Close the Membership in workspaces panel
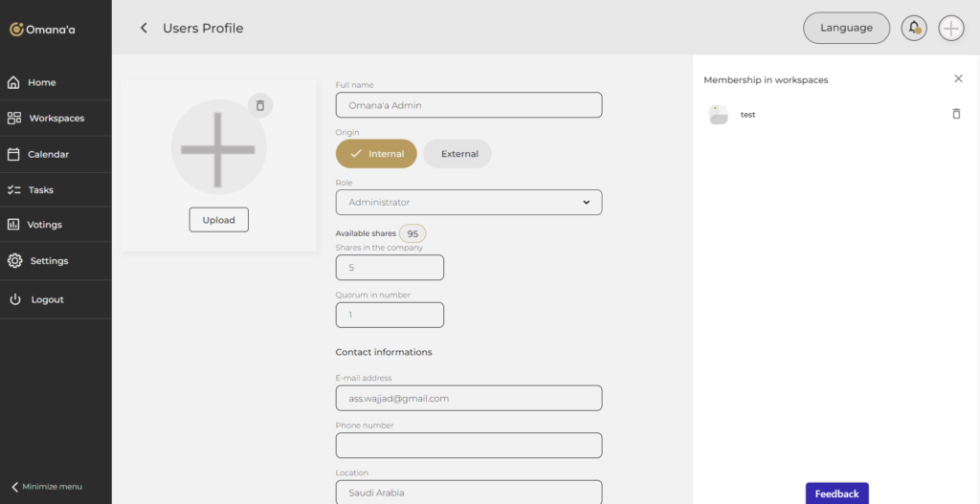Viewport: 980px width, 504px height. coord(958,79)
